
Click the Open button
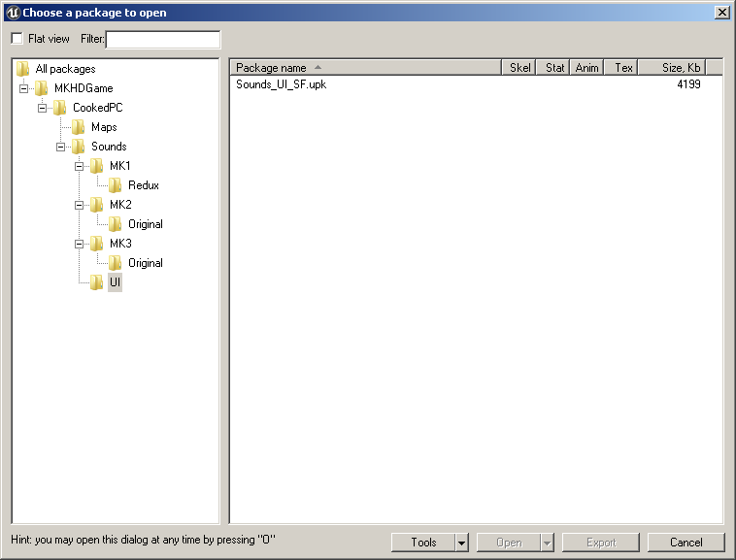tap(509, 543)
